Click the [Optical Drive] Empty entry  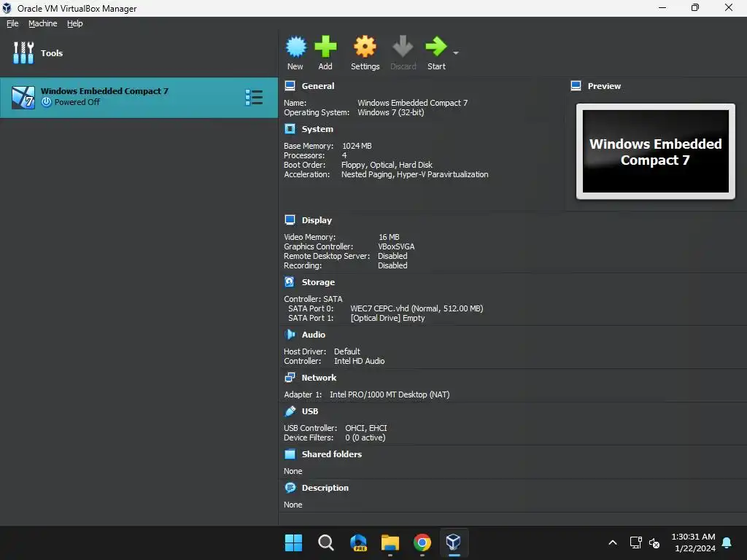[387, 318]
